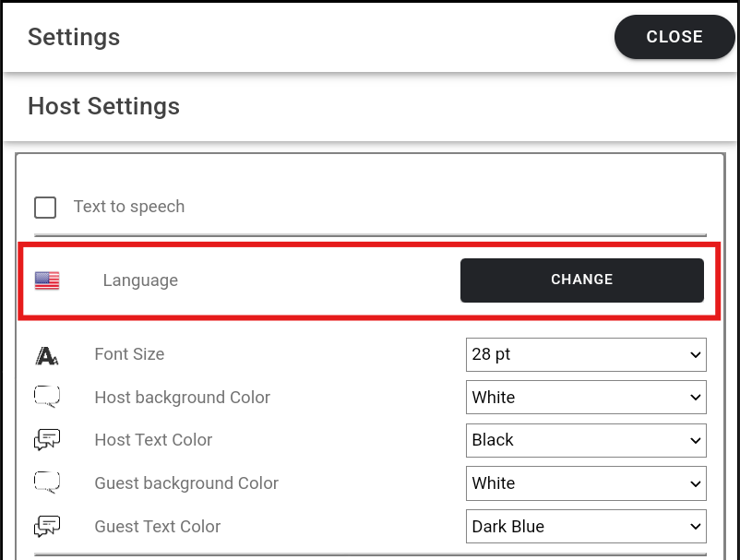Click the Font Size label
Viewport: 740px width, 560px height.
click(x=129, y=354)
